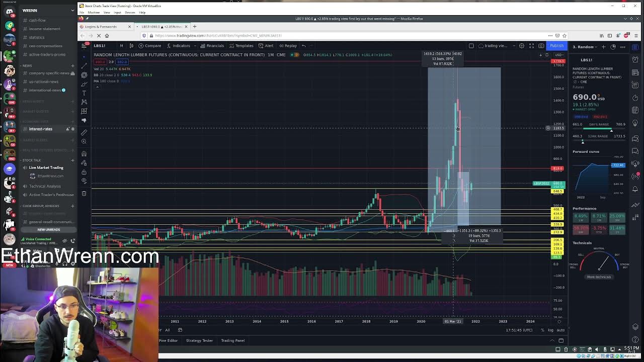This screenshot has width=644, height=362.
Task: Collapse the STOCK TALK channel category
Action: (x=31, y=160)
